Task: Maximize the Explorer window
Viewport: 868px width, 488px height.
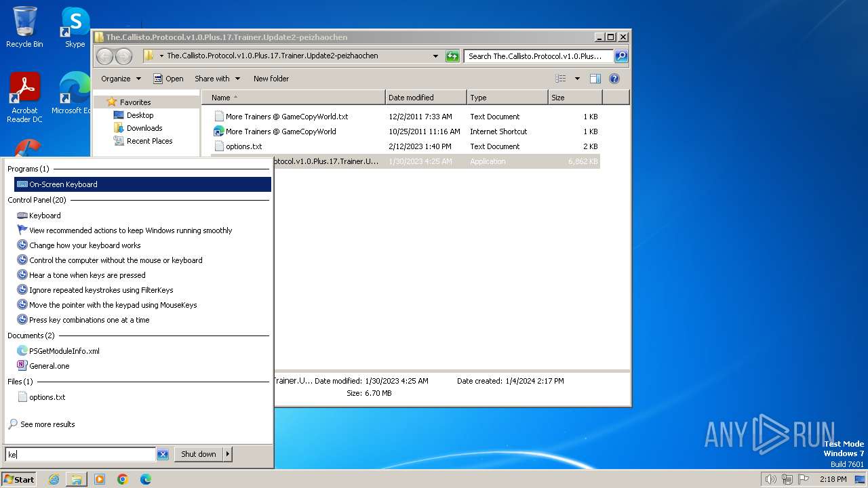Action: (610, 37)
